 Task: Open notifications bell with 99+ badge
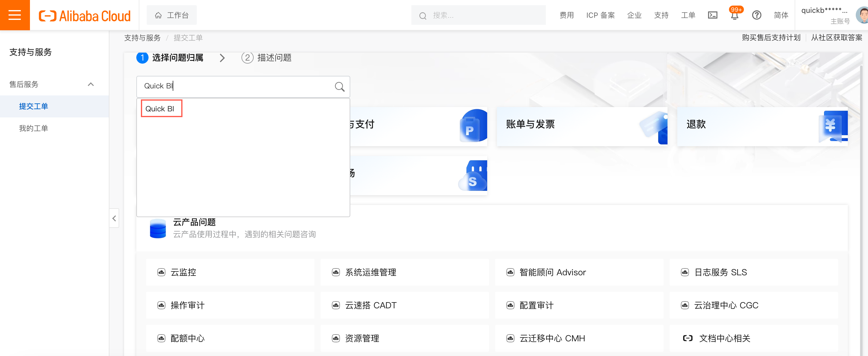734,16
